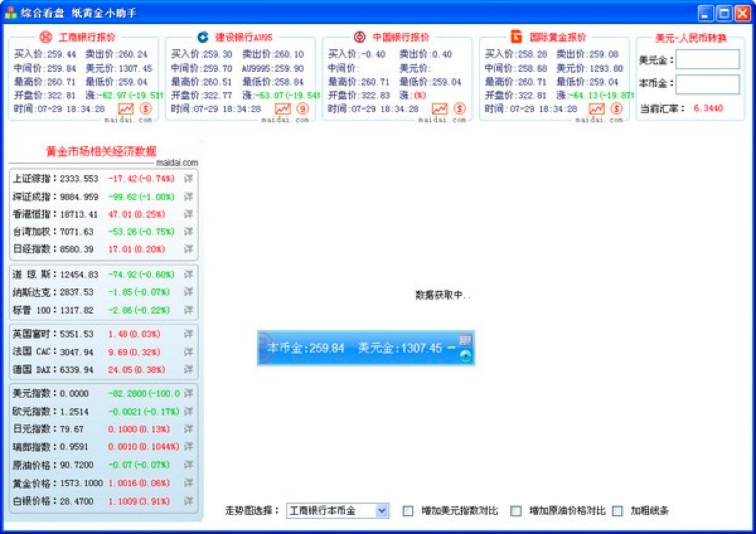756x534 pixels.
Task: Click 中国银行 最高价:260.71 value
Action: pos(359,82)
